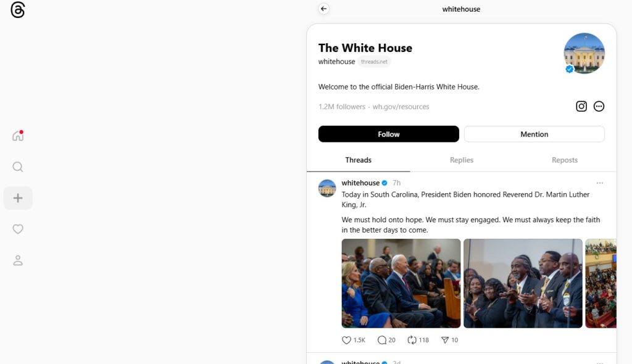This screenshot has width=632, height=364.
Task: Go to the Home feed icon
Action: coord(18,136)
